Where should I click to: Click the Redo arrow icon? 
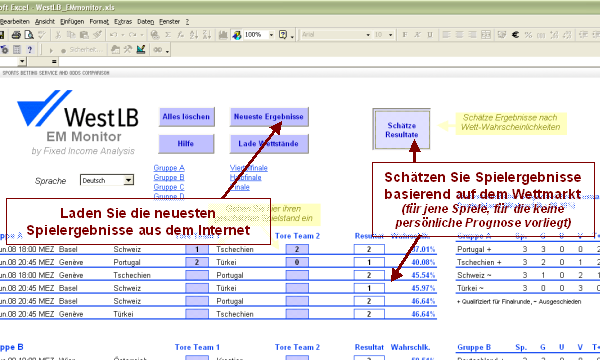[132, 35]
